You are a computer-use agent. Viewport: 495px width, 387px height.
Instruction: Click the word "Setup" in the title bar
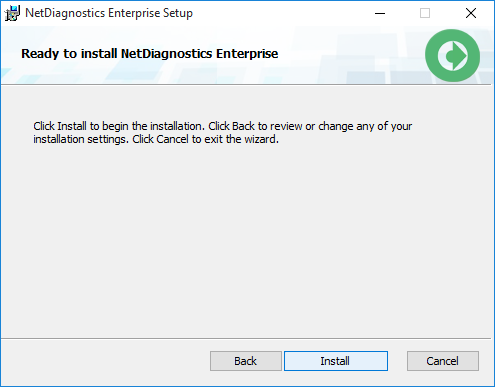(x=178, y=13)
